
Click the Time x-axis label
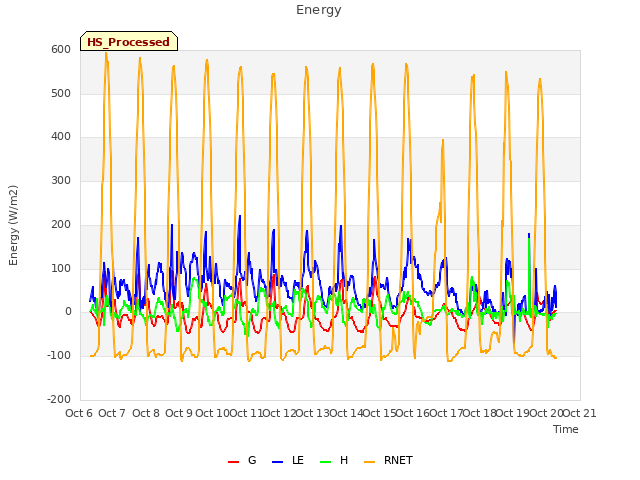pyautogui.click(x=566, y=429)
